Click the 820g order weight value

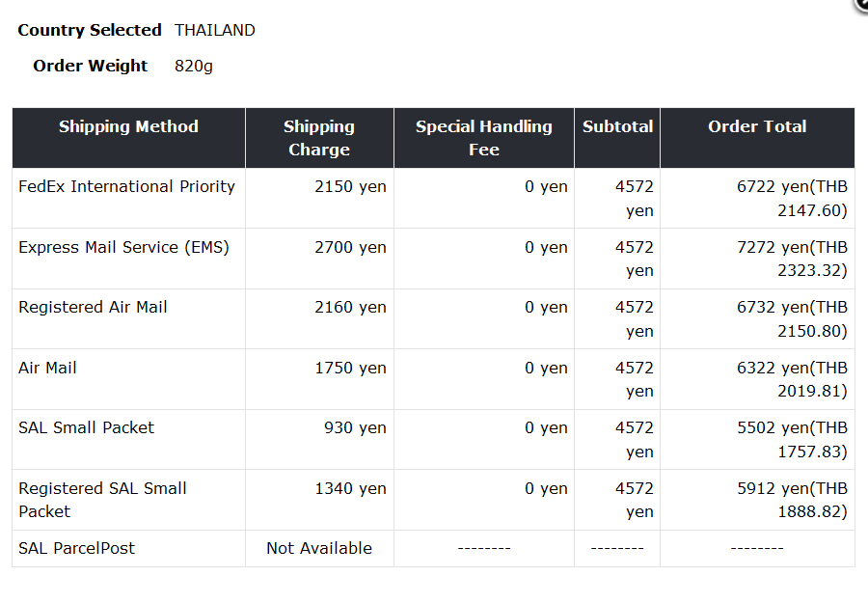pos(194,67)
